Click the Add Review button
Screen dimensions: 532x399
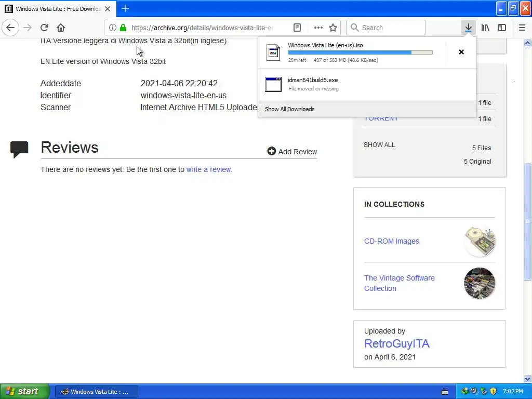tap(292, 151)
